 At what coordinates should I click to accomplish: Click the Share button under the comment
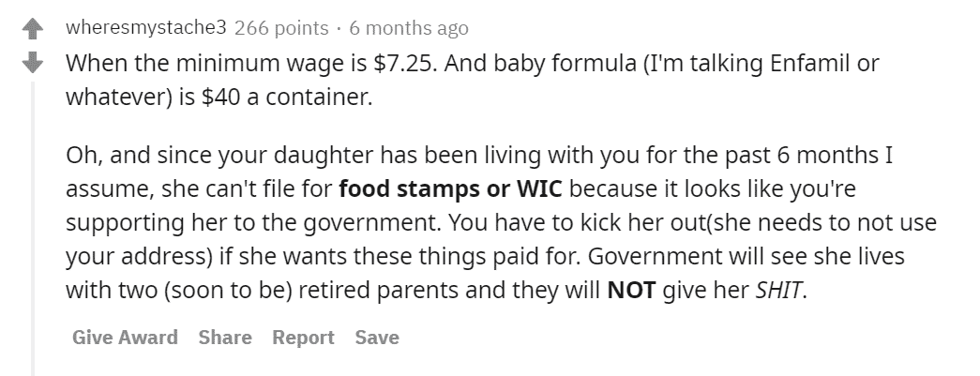225,338
